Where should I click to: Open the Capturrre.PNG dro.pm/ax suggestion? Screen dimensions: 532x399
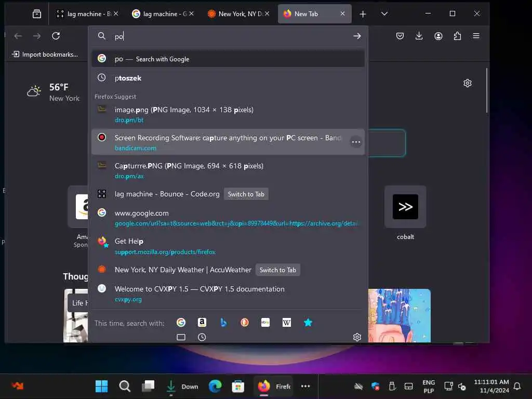point(228,170)
